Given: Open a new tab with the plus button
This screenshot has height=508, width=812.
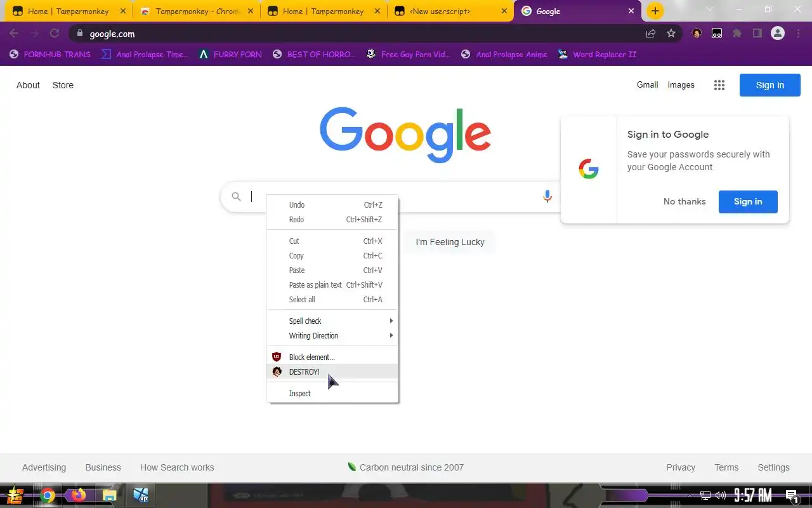Looking at the screenshot, I should 655,11.
